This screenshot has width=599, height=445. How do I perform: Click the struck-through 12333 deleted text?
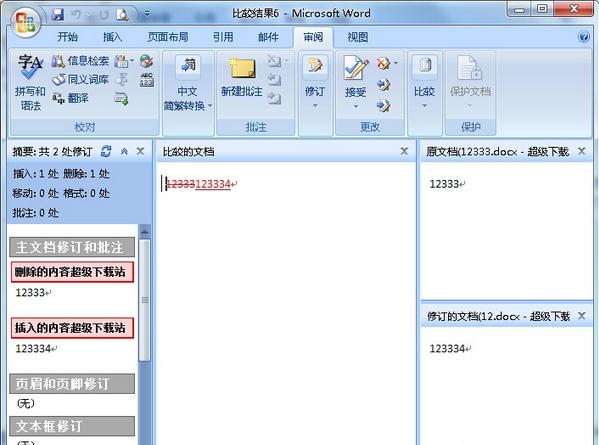point(181,184)
